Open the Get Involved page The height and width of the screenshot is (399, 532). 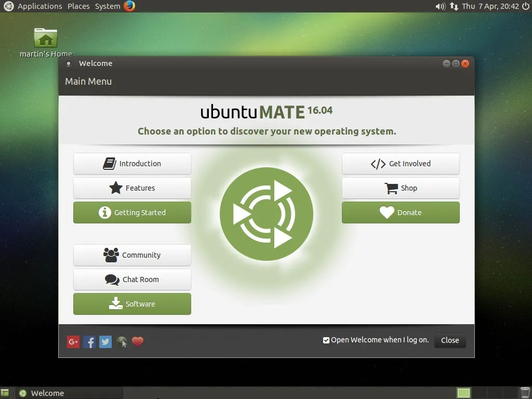click(401, 164)
